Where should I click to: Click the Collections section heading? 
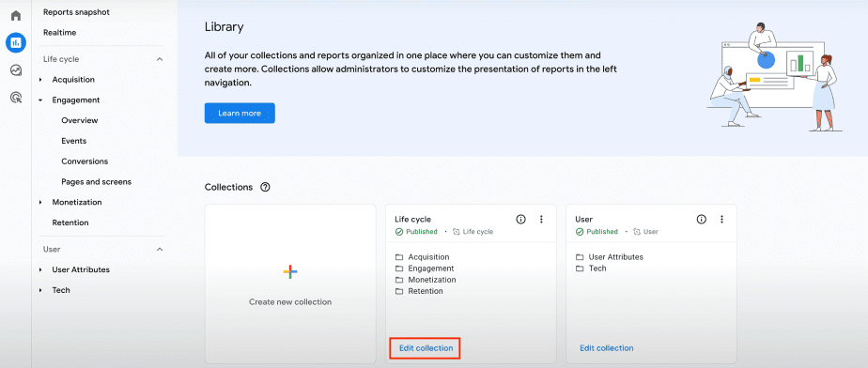point(228,187)
